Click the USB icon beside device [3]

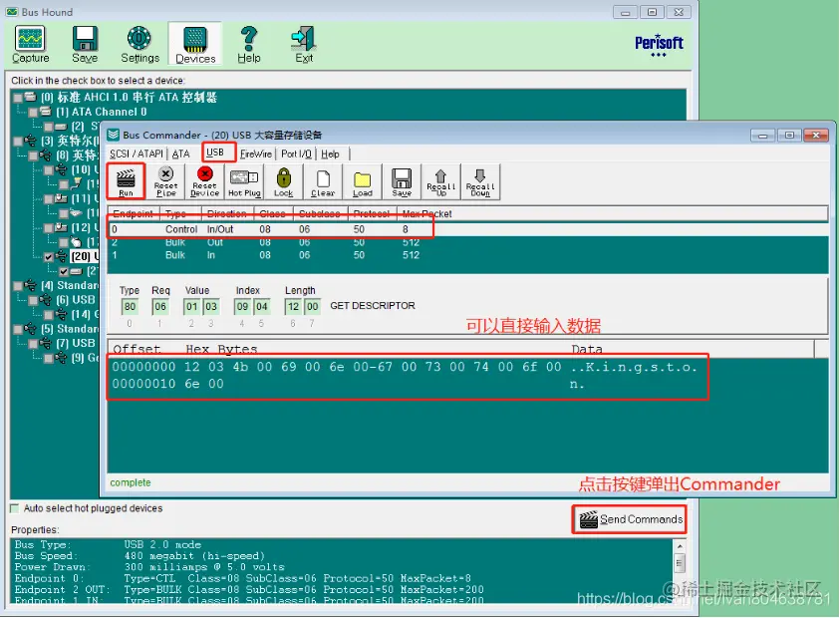coord(31,141)
